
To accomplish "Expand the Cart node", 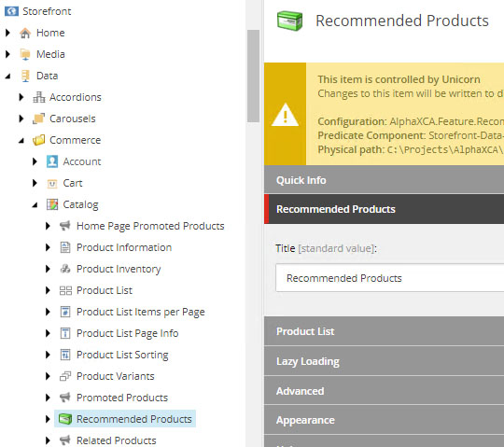I will point(35,183).
